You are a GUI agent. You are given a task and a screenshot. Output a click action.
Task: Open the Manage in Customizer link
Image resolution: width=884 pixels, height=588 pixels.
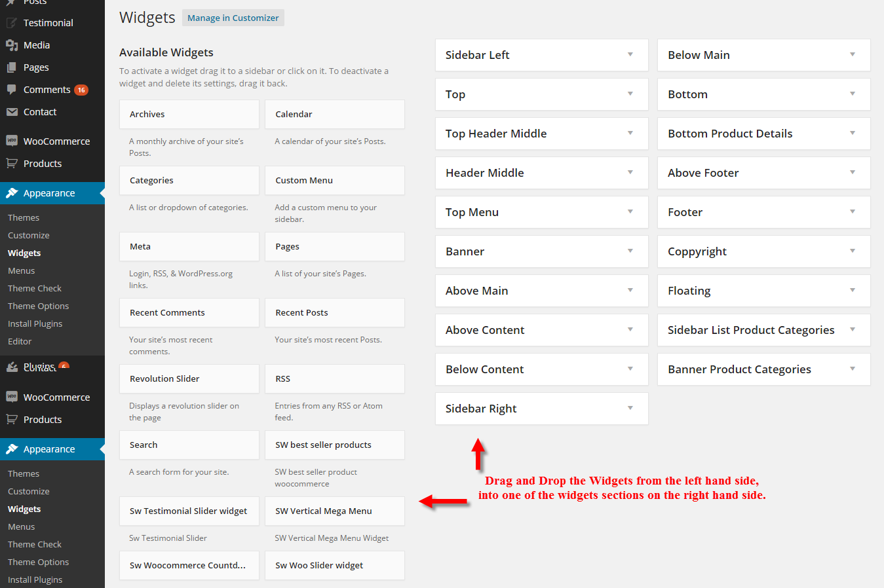233,18
